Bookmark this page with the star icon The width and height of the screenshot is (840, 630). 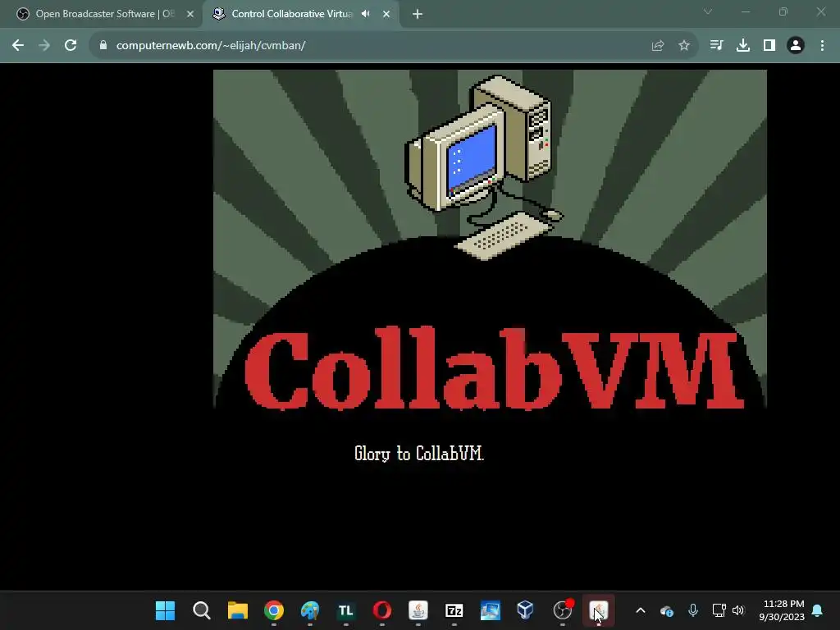(x=684, y=46)
